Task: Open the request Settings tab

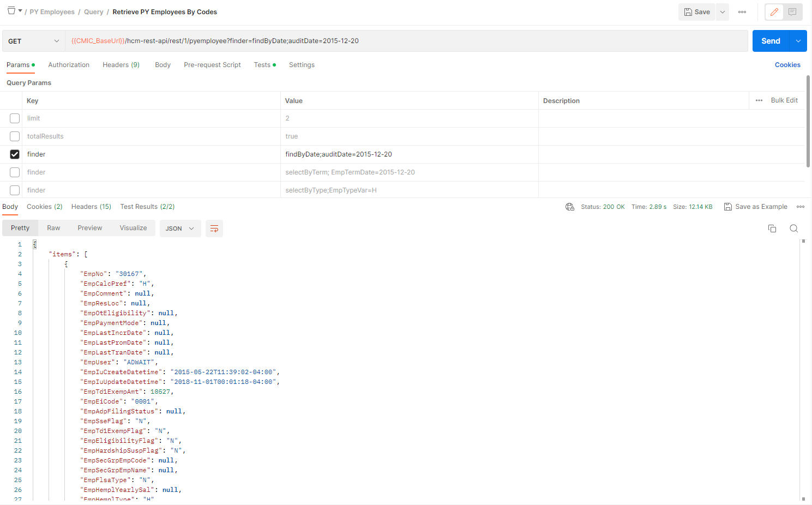Action: 302,65
